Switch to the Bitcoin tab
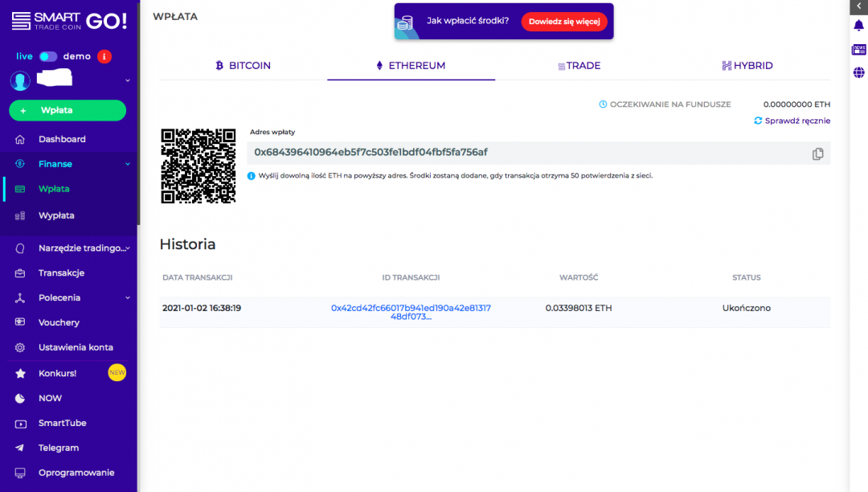This screenshot has height=492, width=868. tap(243, 66)
